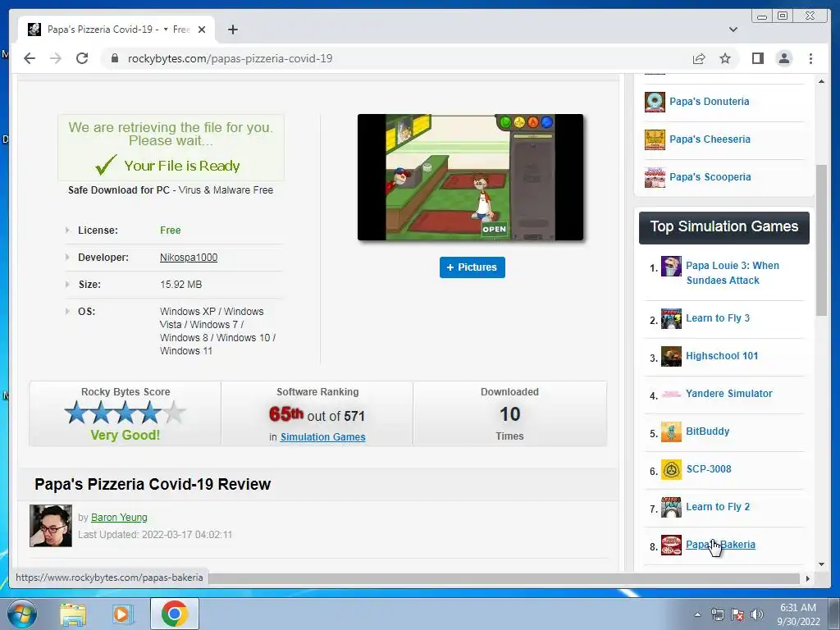Viewport: 840px width, 630px height.
Task: Click the 65th out of 571 ranking
Action: pos(317,414)
